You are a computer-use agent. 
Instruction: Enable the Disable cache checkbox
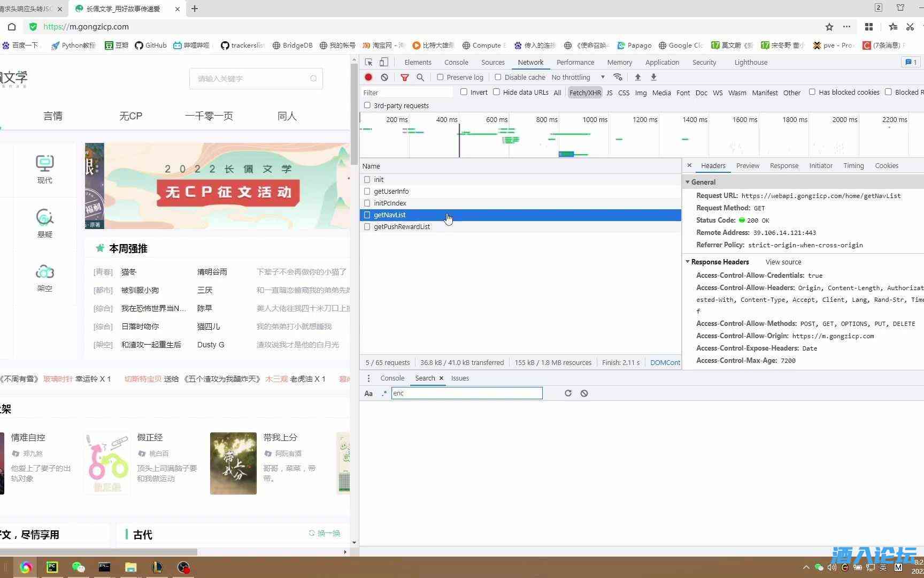point(497,77)
